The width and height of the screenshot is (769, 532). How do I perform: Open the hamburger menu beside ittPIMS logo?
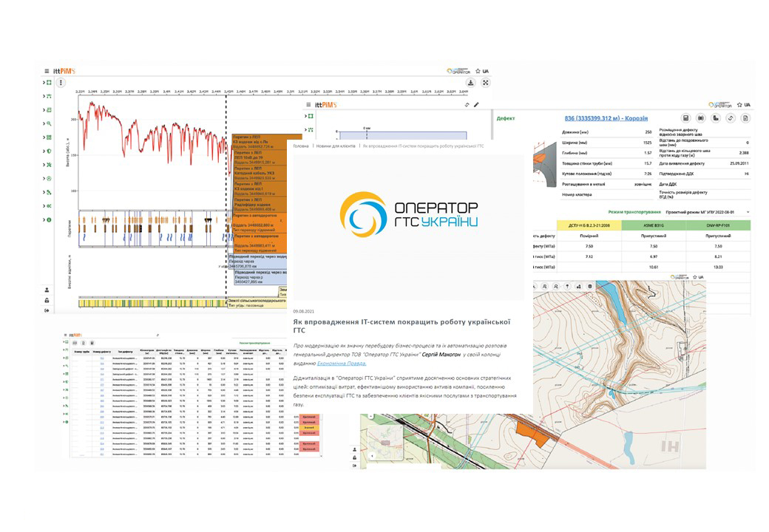[47, 71]
